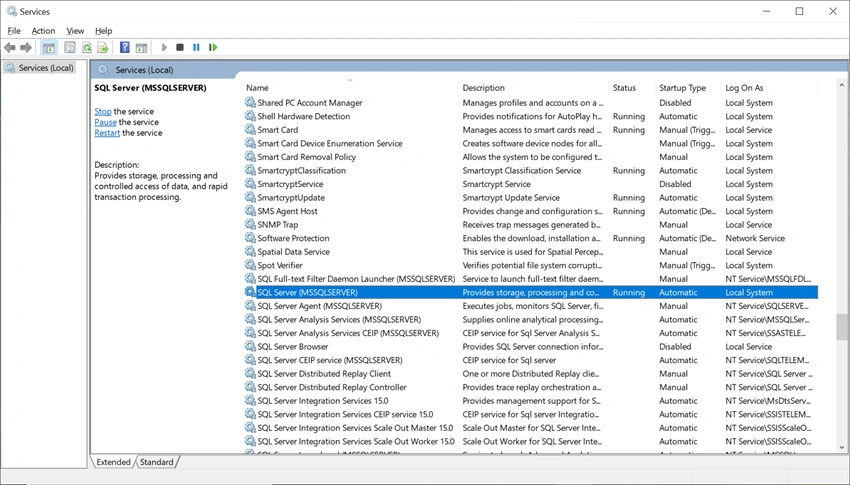Select SQL Server Agent (MSSQLSERVER) service
Image resolution: width=850 pixels, height=485 pixels.
tap(530, 306)
